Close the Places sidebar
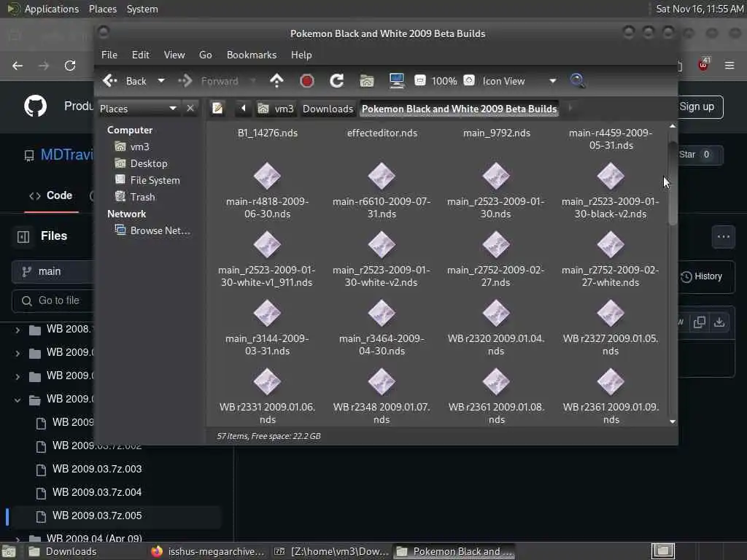The height and width of the screenshot is (560, 747). pos(190,108)
